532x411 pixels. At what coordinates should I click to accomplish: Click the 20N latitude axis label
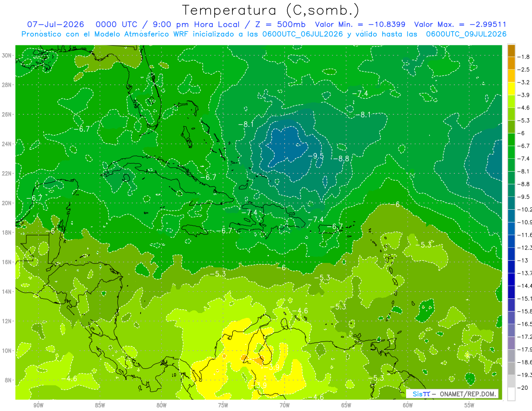click(7, 203)
